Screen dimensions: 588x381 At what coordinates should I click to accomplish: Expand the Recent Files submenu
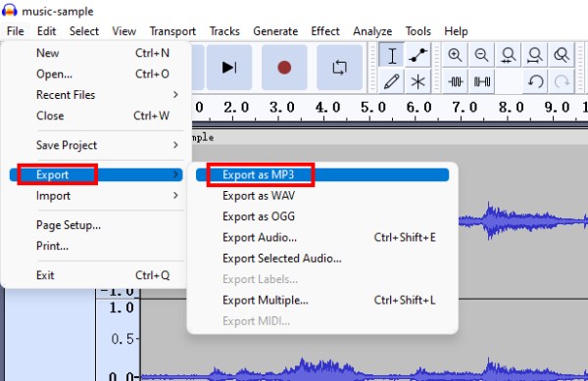[96, 95]
